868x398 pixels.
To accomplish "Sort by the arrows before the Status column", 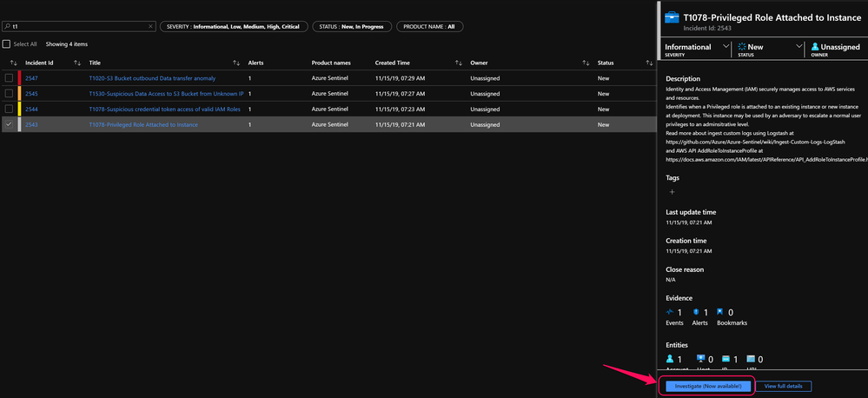I will (x=586, y=63).
